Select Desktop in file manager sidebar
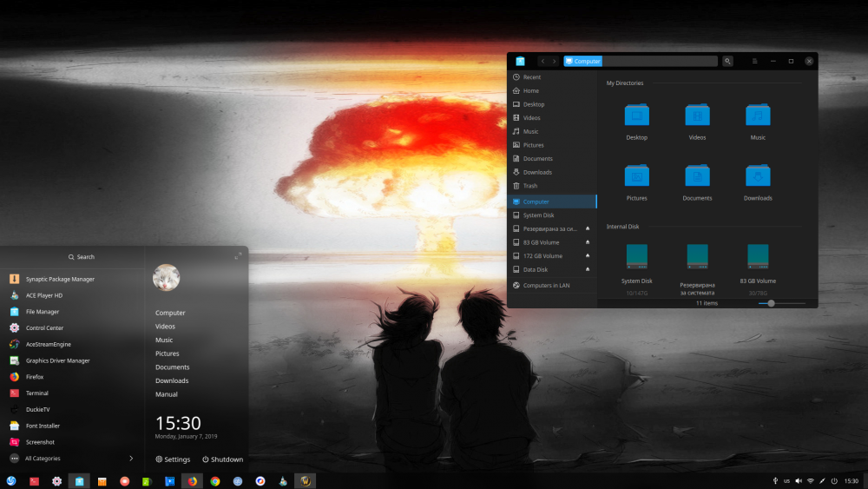The width and height of the screenshot is (868, 489). (552, 104)
